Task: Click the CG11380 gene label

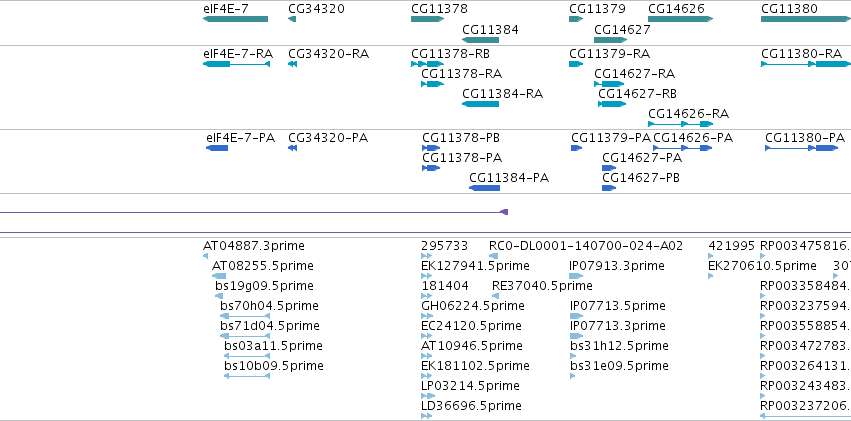Action: [x=789, y=9]
